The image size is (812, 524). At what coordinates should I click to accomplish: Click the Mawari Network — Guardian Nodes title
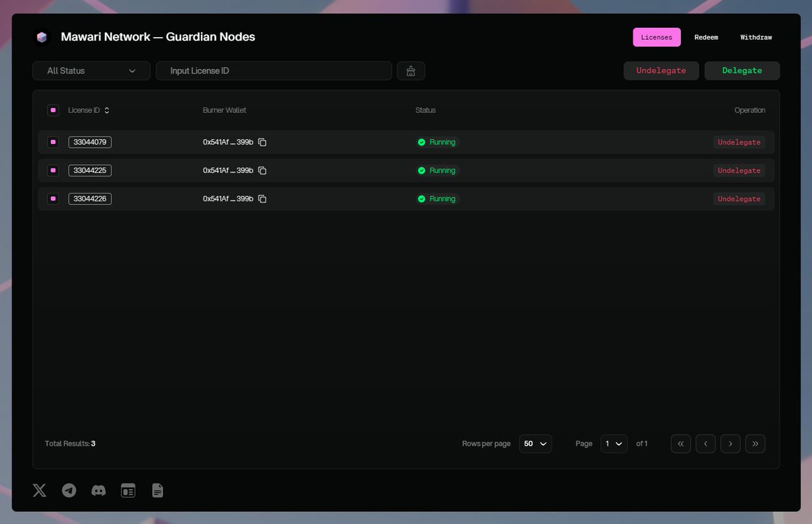coord(158,37)
